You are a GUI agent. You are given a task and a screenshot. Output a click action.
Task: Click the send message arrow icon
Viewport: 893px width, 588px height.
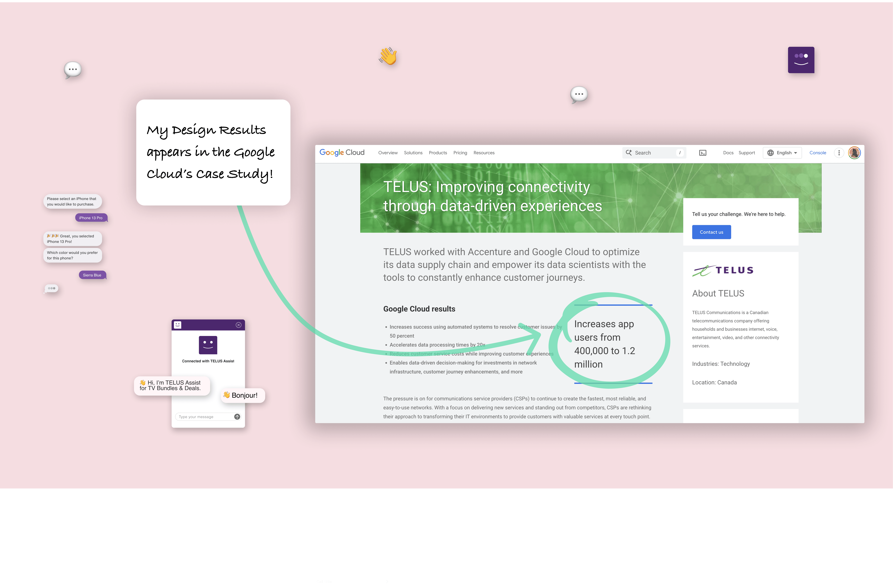237,417
